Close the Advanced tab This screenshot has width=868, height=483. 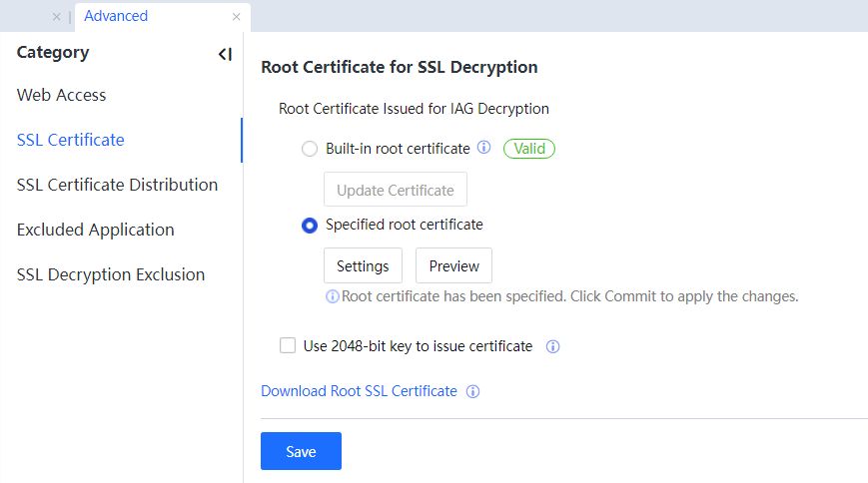click(236, 17)
